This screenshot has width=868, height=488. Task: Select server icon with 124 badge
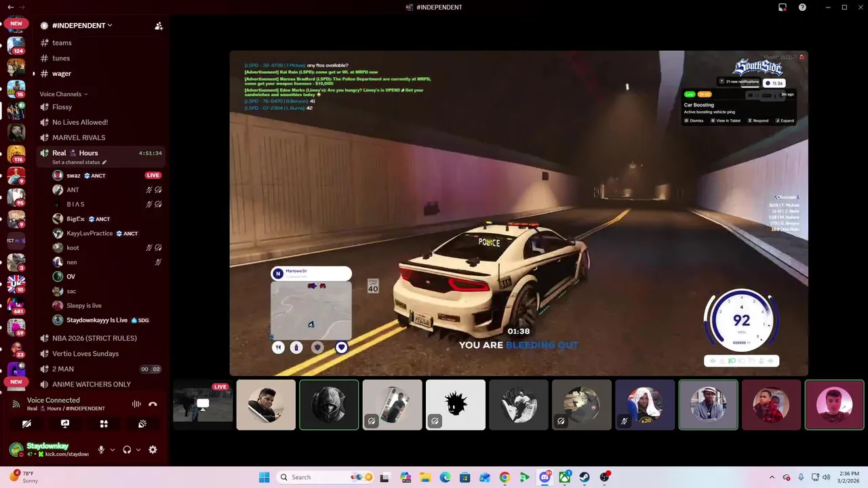coord(16,45)
